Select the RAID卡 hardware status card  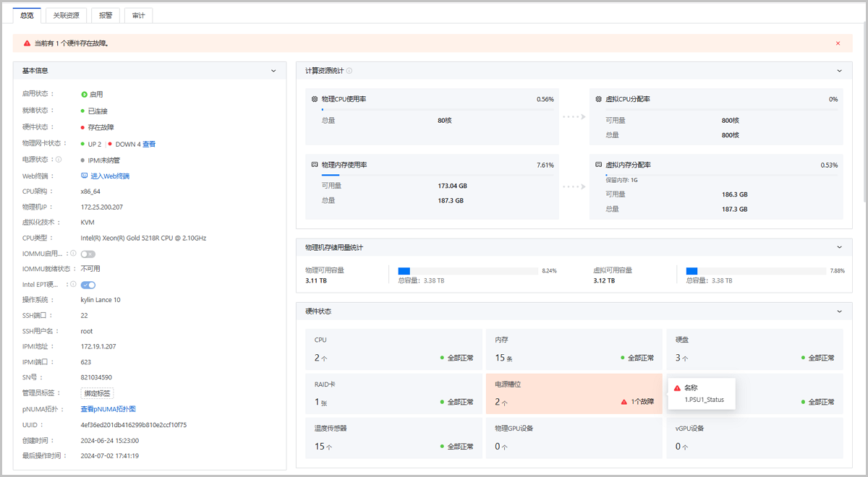coord(393,394)
